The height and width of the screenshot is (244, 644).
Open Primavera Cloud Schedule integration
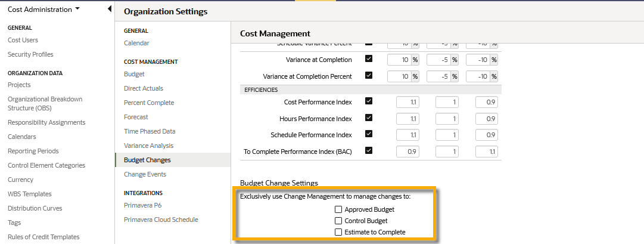coord(161,220)
